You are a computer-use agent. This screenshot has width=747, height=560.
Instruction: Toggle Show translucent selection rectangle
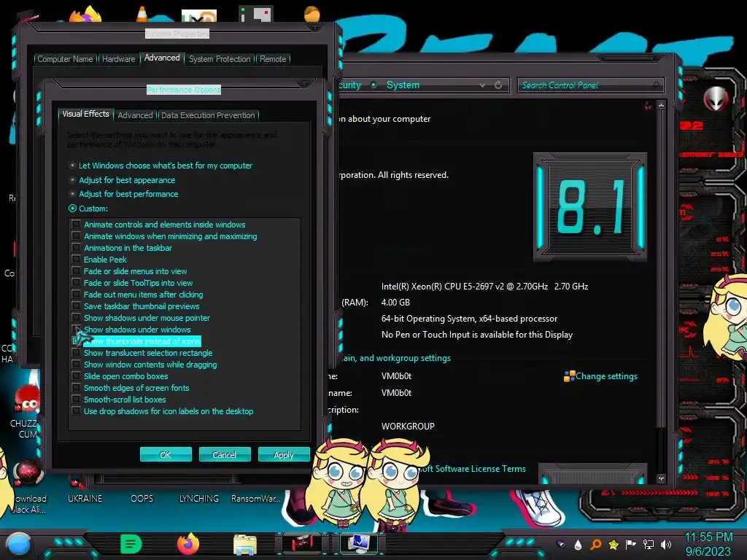[x=76, y=352]
